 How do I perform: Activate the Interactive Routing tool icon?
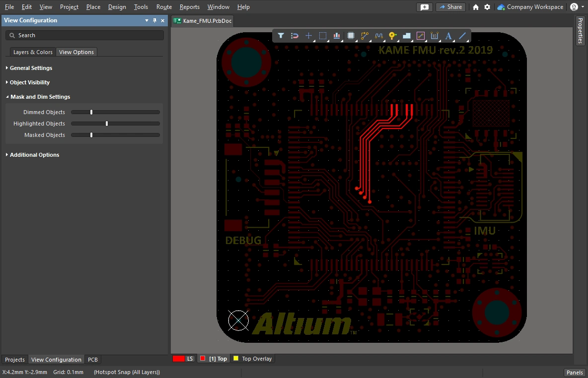(x=365, y=36)
